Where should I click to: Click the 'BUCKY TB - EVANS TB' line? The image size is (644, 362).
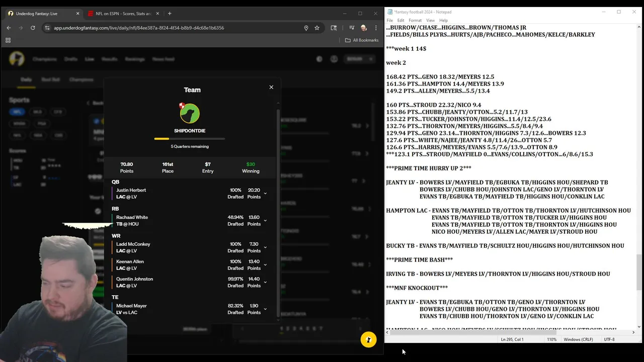505,246
